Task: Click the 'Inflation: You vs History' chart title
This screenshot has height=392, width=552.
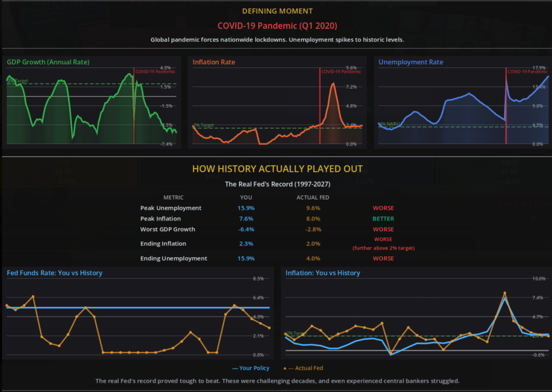Action: tap(323, 273)
